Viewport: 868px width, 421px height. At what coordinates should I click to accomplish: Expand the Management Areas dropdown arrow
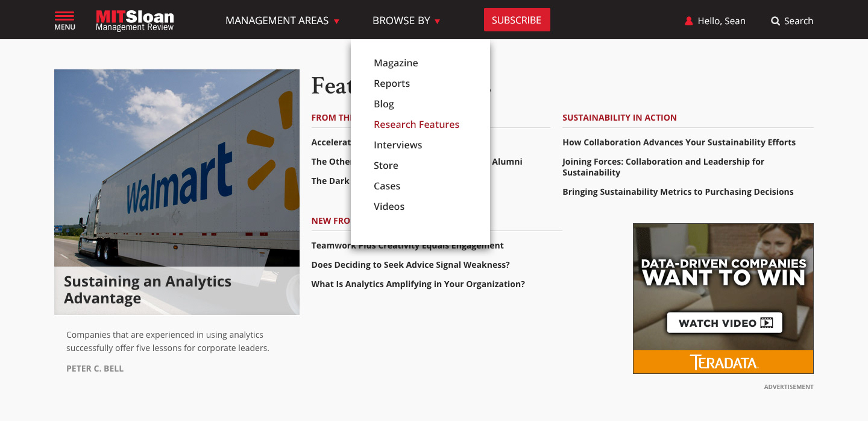click(336, 22)
